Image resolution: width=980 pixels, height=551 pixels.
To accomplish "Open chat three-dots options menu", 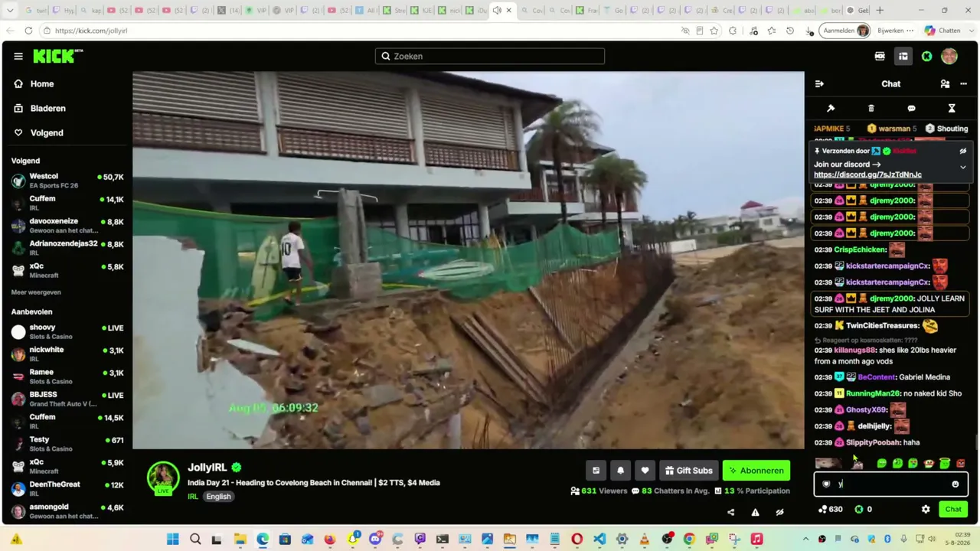I will 963,84.
